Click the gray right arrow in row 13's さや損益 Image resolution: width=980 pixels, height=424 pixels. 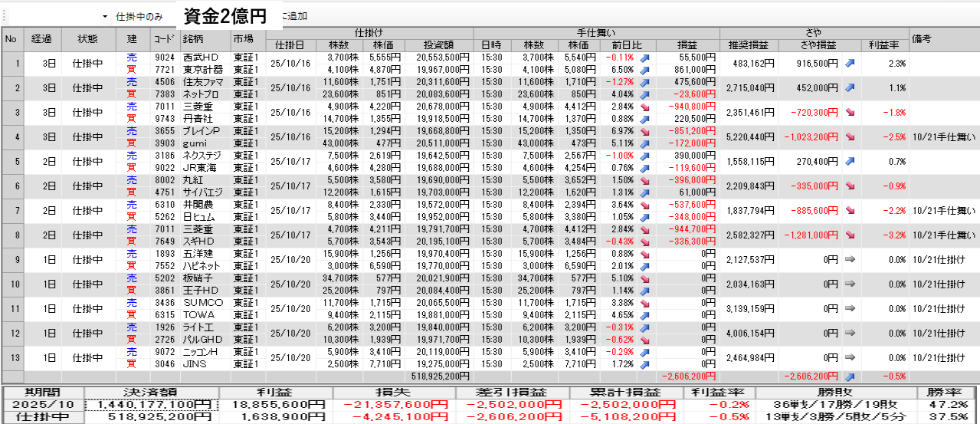(850, 358)
